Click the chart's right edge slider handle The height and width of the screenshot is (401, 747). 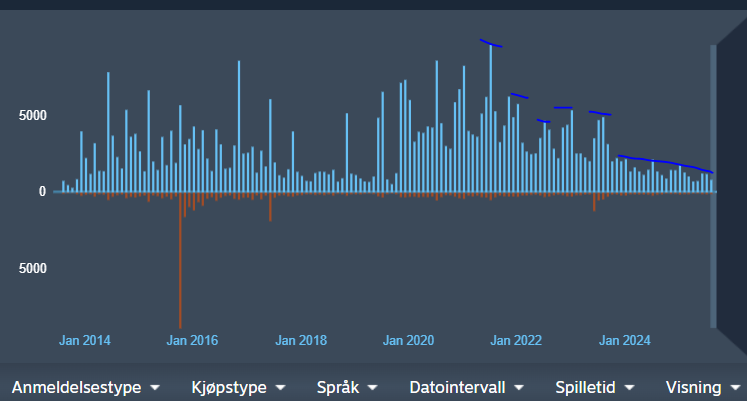713,186
